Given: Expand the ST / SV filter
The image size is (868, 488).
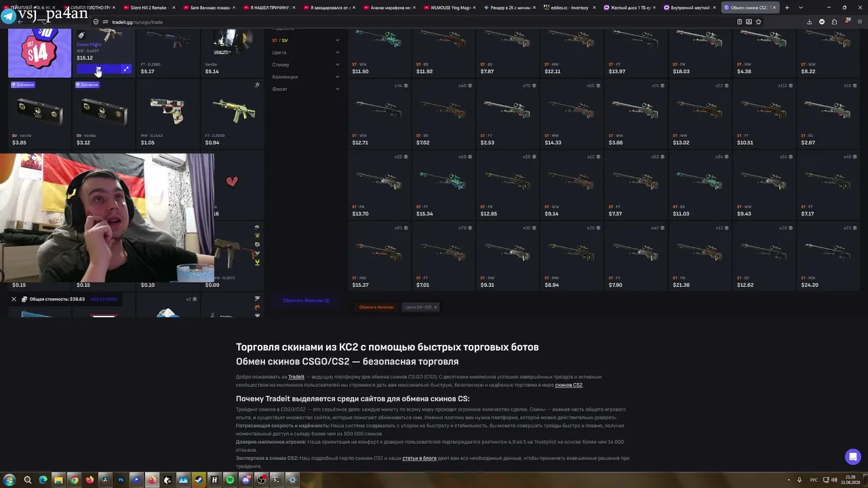Looking at the screenshot, I should (x=306, y=40).
